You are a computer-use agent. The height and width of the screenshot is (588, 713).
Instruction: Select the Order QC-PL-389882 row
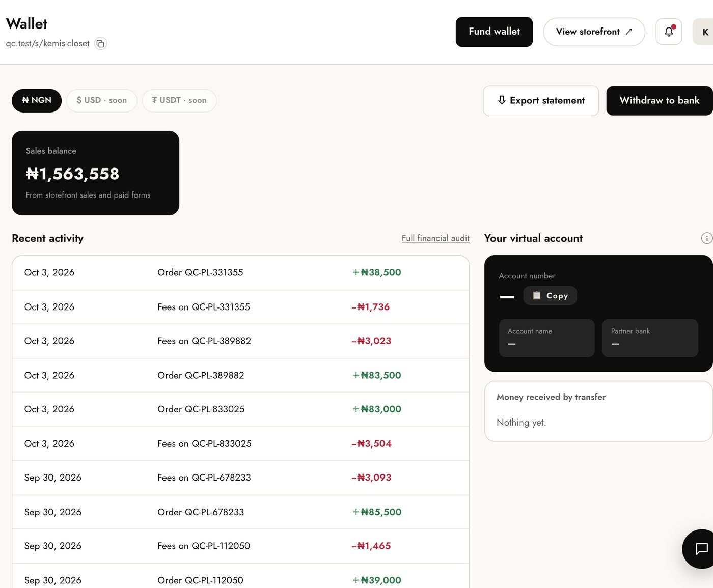(240, 375)
